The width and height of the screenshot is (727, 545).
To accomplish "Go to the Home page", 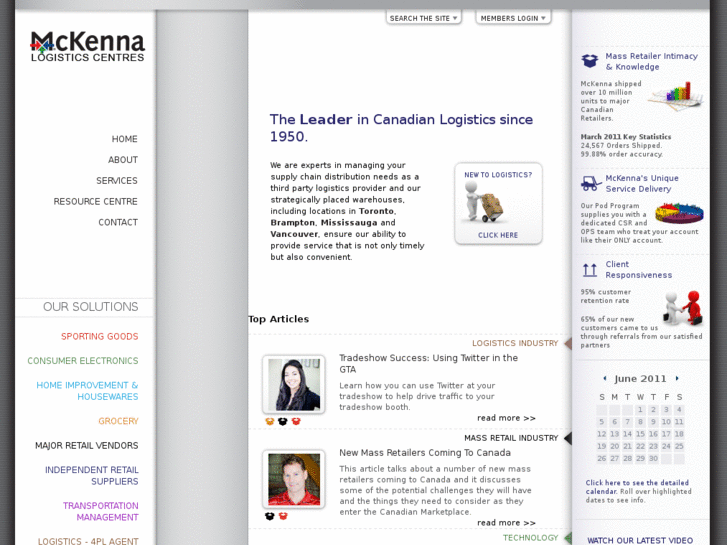I will click(124, 139).
